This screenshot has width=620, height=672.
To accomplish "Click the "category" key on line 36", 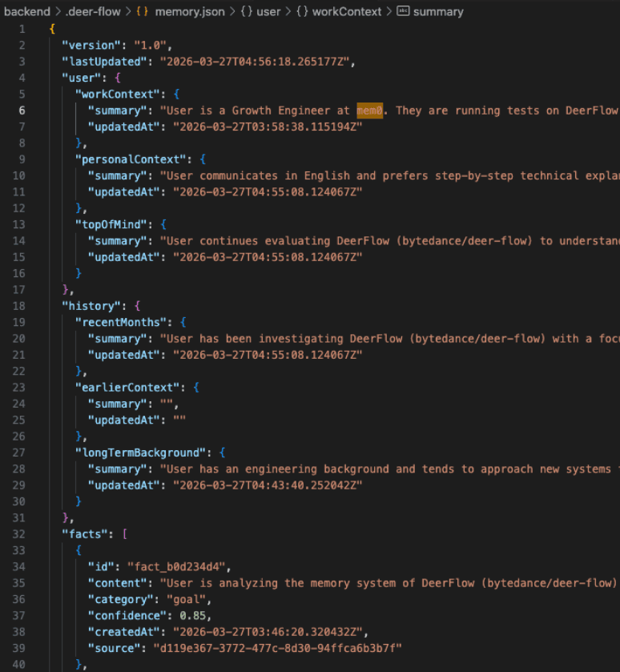I will pos(121,599).
